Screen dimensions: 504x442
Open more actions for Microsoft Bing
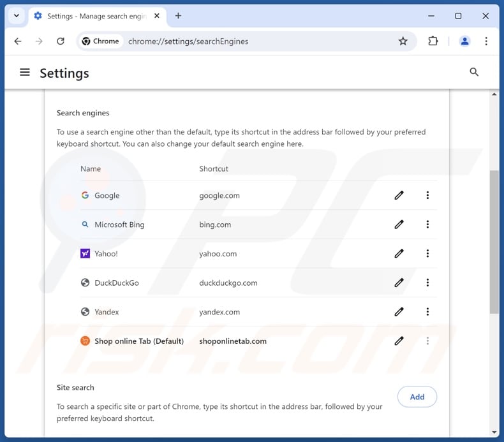427,225
